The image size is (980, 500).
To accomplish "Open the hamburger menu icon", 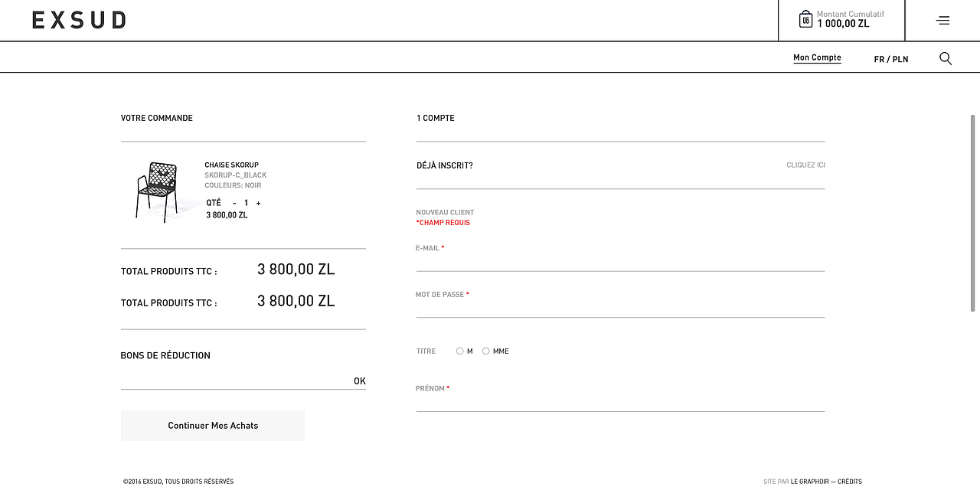I will click(x=942, y=21).
